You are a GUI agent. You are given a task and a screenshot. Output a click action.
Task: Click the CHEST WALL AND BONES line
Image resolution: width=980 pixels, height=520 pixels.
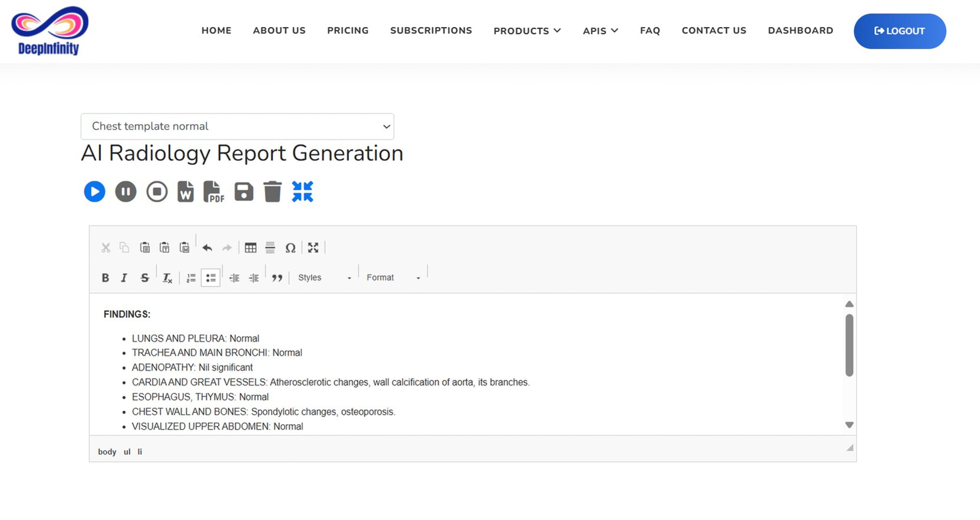tap(263, 411)
